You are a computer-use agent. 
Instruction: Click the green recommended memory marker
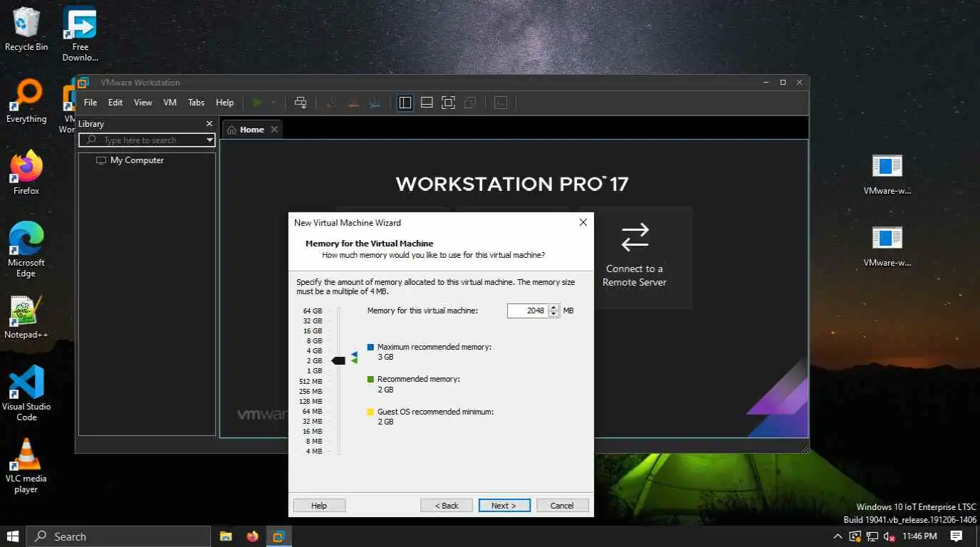click(x=354, y=361)
